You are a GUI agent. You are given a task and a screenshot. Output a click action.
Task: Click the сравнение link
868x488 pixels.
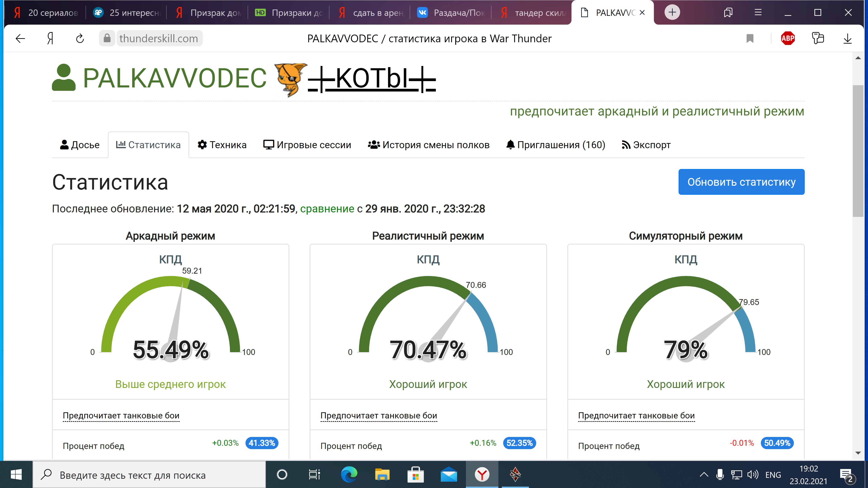pos(327,209)
